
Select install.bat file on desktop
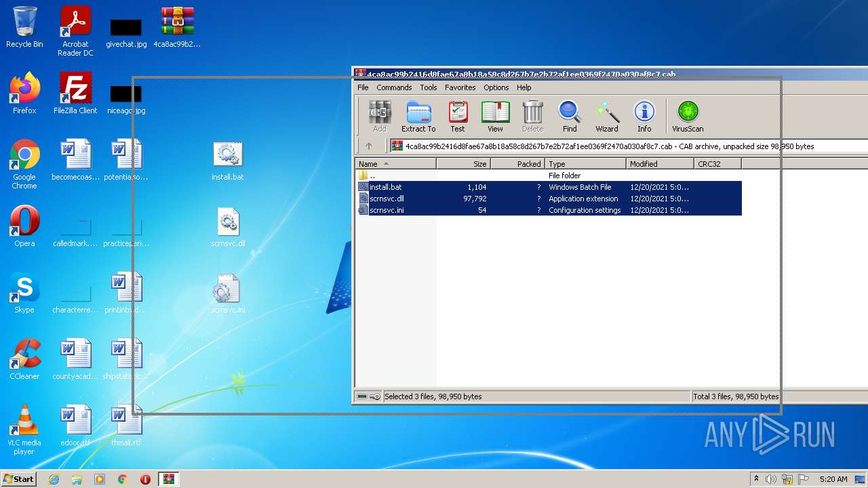[228, 161]
